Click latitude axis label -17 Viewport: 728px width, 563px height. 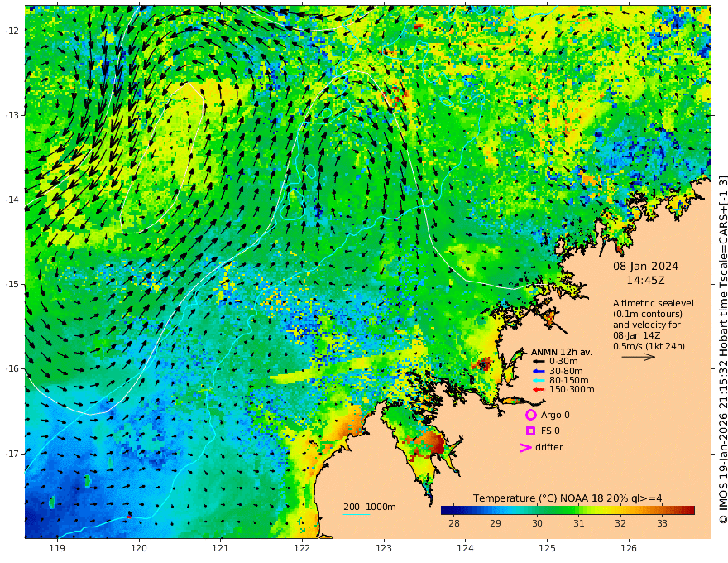click(12, 454)
